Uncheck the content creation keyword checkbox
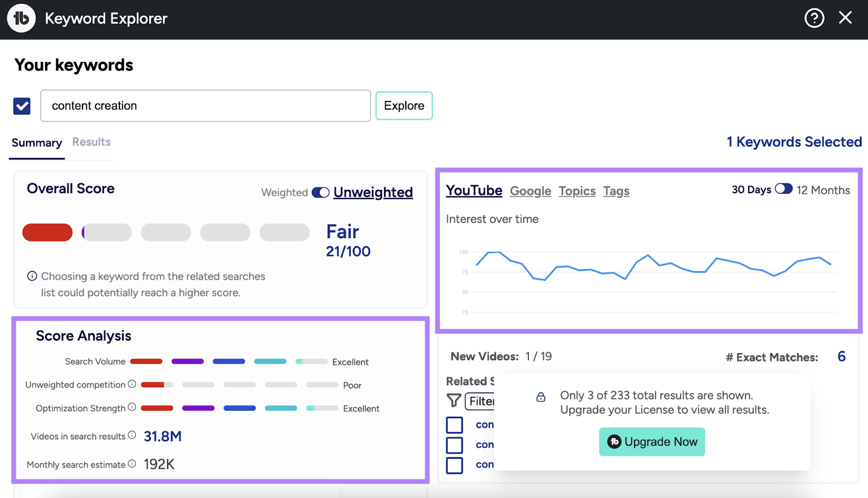868x498 pixels. 22,106
